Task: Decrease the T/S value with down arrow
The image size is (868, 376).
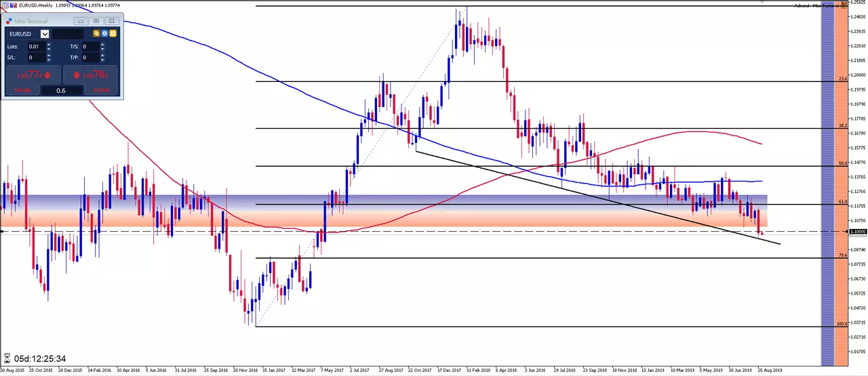Action: point(102,49)
